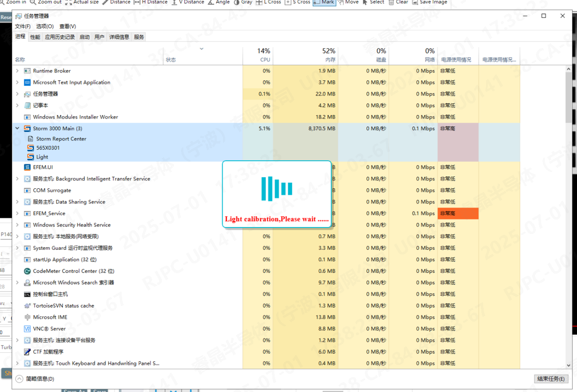Select the L Cross tool

269,2
